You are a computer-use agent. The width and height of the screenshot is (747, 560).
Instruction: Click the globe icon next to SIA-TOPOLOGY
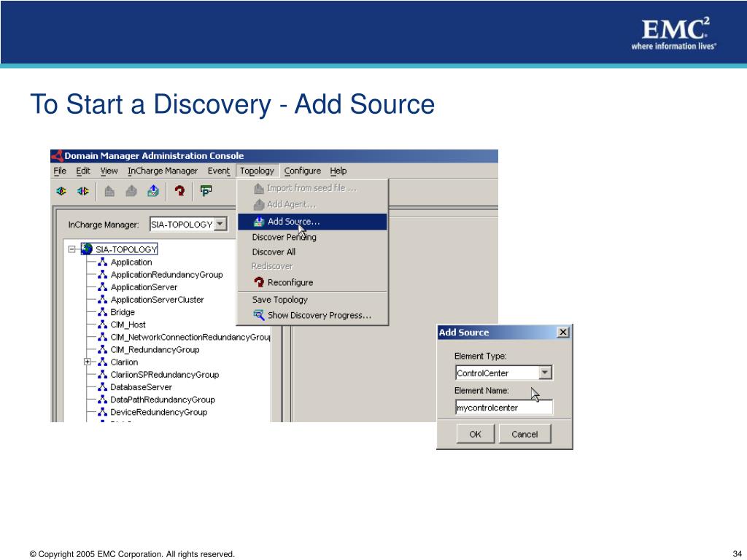87,249
